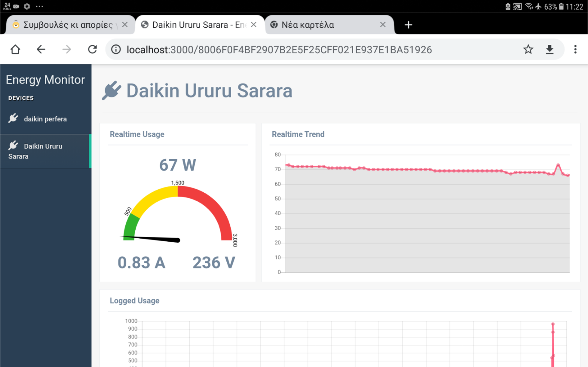Viewport: 588px width, 367px height.
Task: Click the back arrow in browser toolbar
Action: (x=41, y=49)
